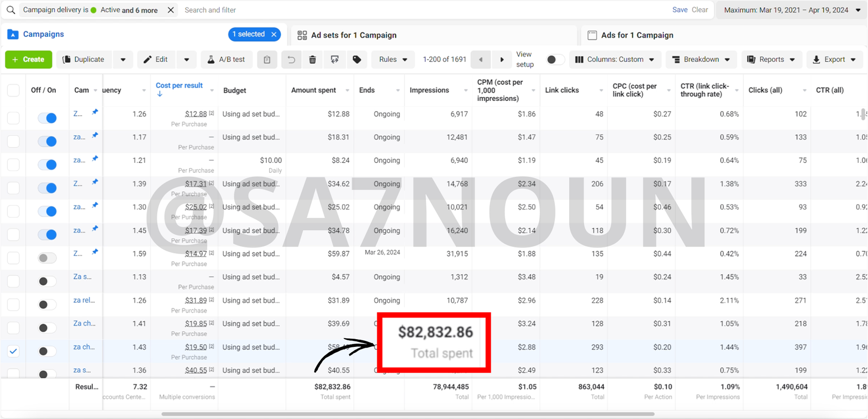The image size is (868, 419).
Task: Click the Ad sets grid icon
Action: coord(302,35)
